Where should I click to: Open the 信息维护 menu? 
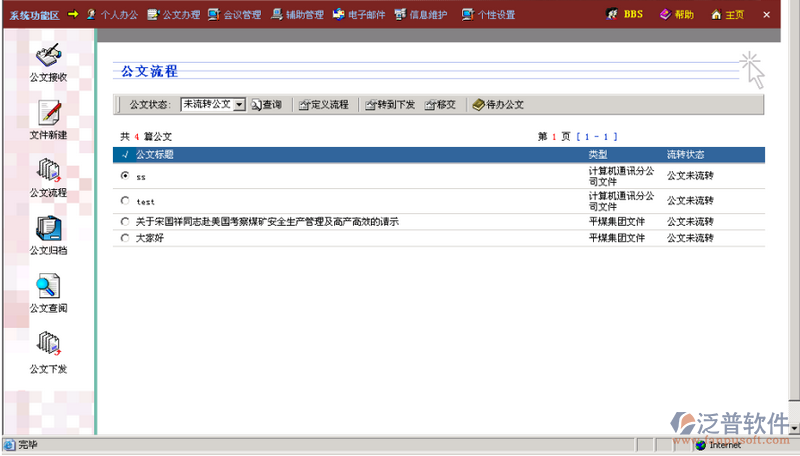point(421,15)
